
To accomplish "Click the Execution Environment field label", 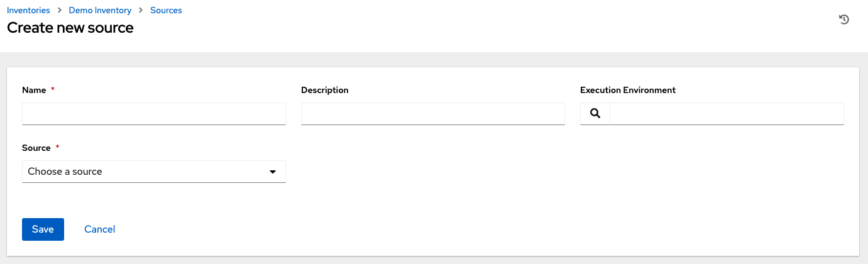I will tap(627, 91).
